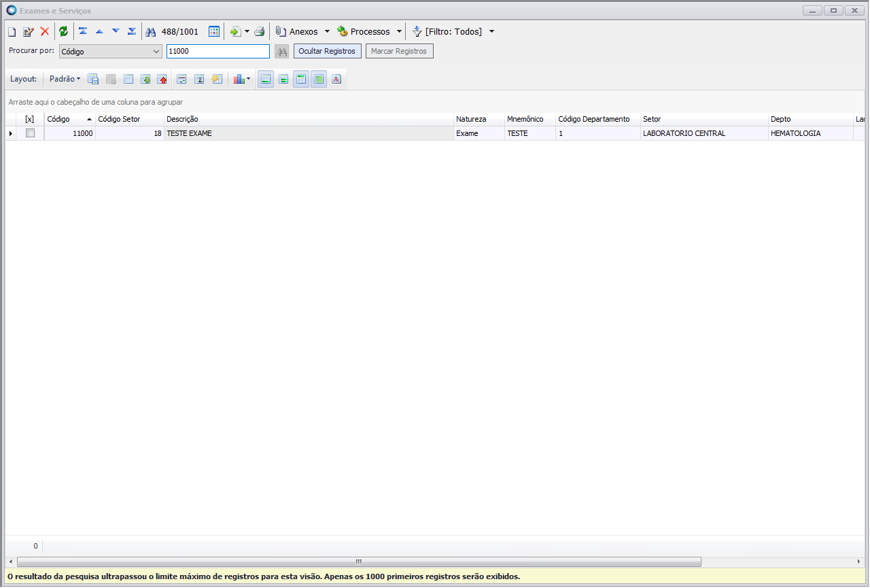This screenshot has height=588, width=870.
Task: Click the bar chart icon
Action: 239,79
